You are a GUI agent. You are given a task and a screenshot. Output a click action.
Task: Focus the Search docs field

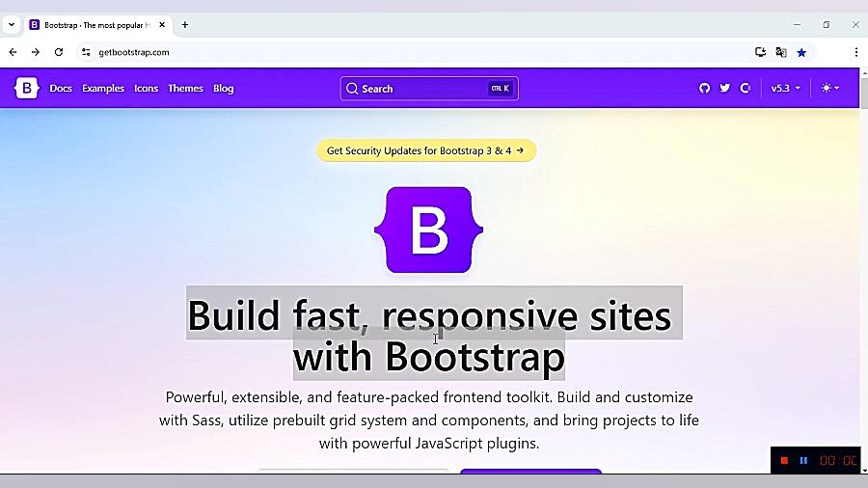pyautogui.click(x=429, y=89)
